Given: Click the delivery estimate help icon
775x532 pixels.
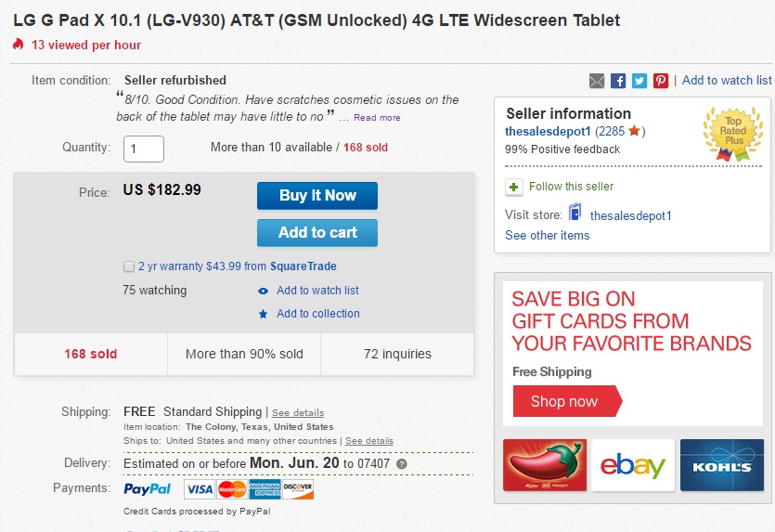Looking at the screenshot, I should [x=401, y=463].
